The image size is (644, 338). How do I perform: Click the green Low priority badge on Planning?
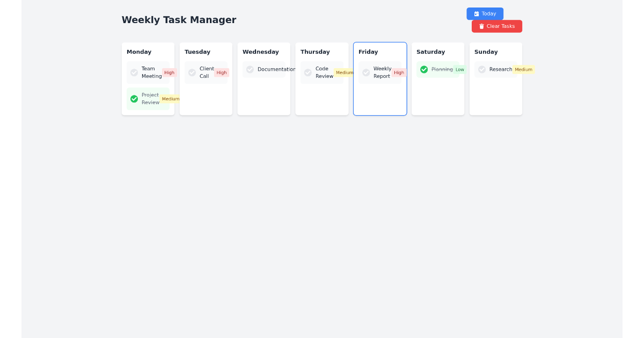[x=459, y=69]
